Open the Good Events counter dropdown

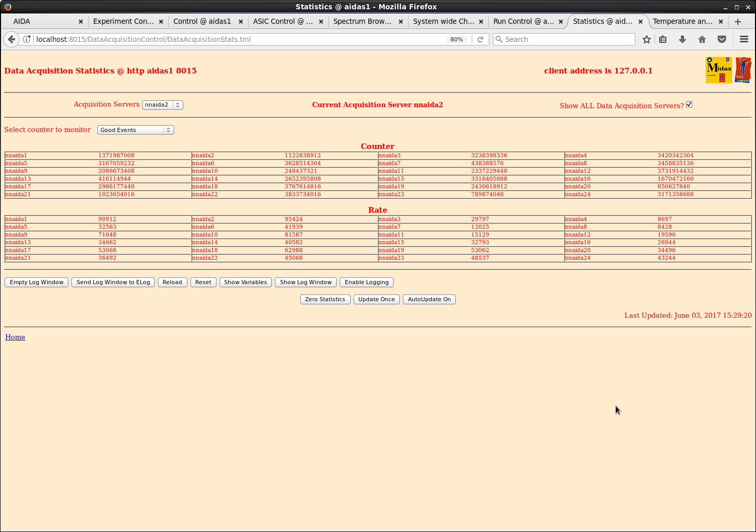coord(136,130)
